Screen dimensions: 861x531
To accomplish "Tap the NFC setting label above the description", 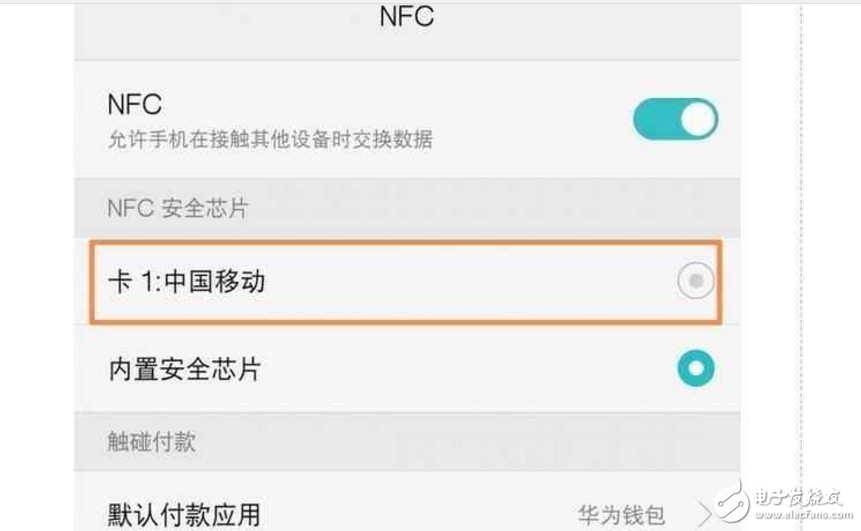I will pos(134,104).
